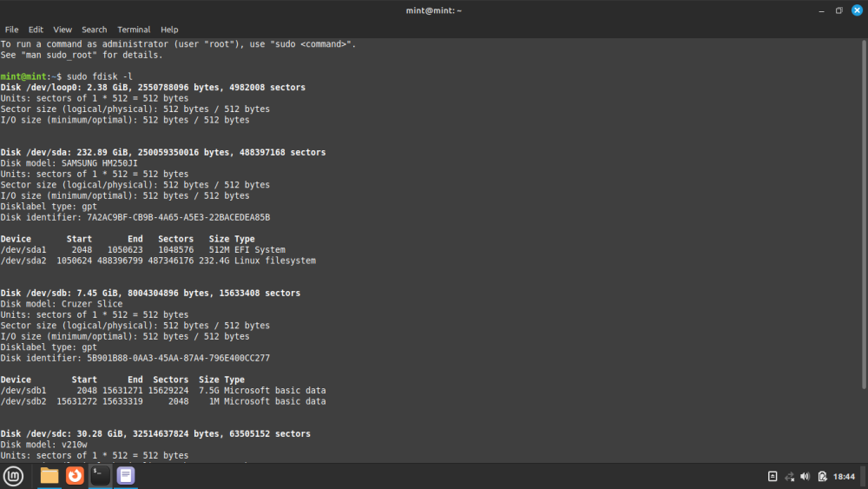Click the 'Disk /dev/sda: 232.89 GiB' line
This screenshot has height=489, width=868.
click(x=163, y=152)
